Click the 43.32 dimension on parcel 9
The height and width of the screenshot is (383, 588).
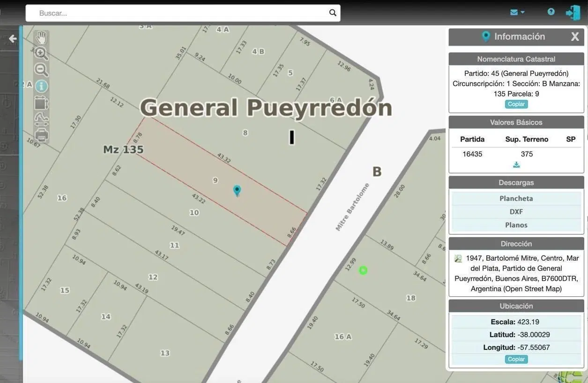click(223, 158)
